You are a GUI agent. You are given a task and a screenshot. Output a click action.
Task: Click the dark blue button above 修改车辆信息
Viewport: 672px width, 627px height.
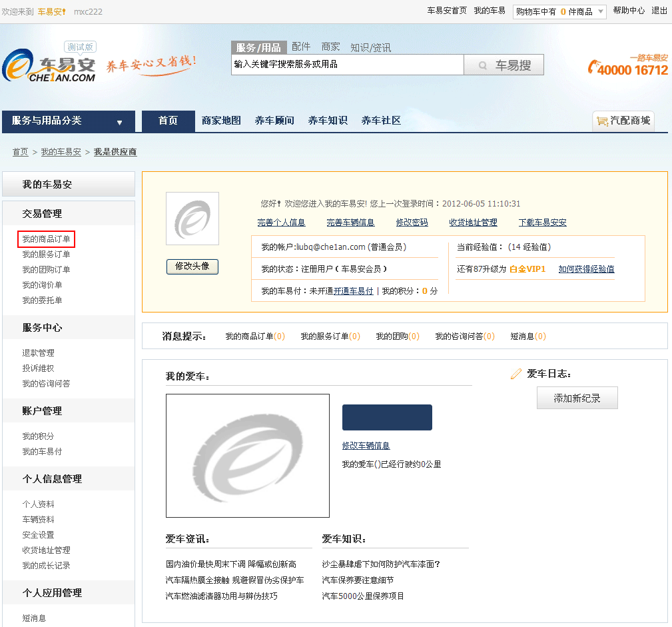coord(387,417)
